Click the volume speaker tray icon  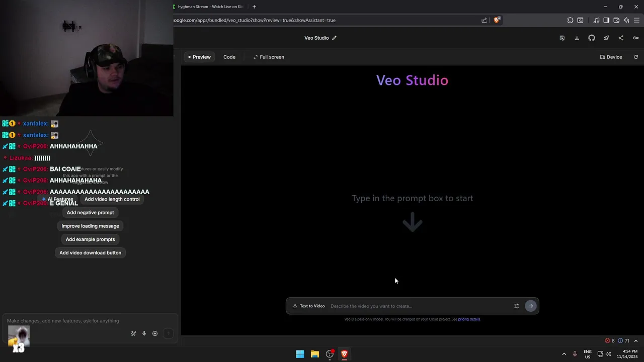pos(609,354)
